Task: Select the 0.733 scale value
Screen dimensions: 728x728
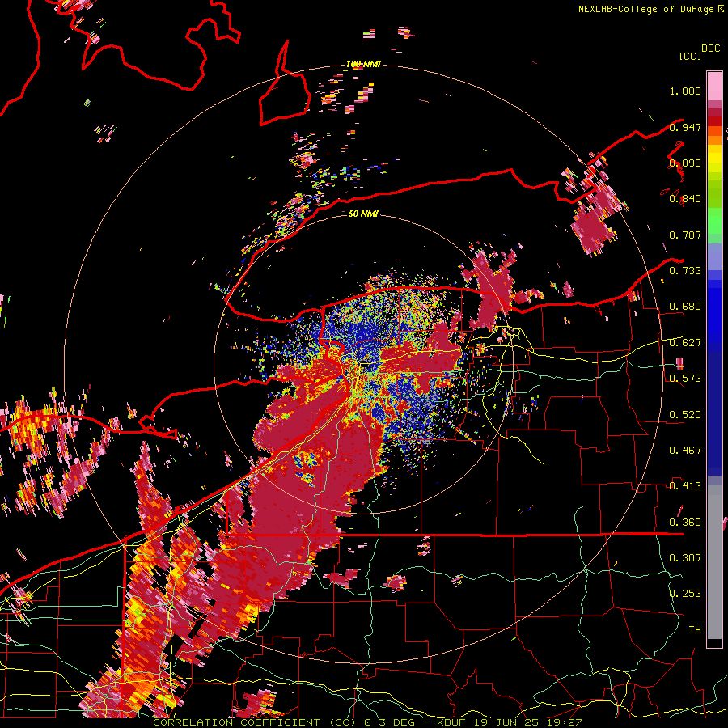Action: coord(685,271)
